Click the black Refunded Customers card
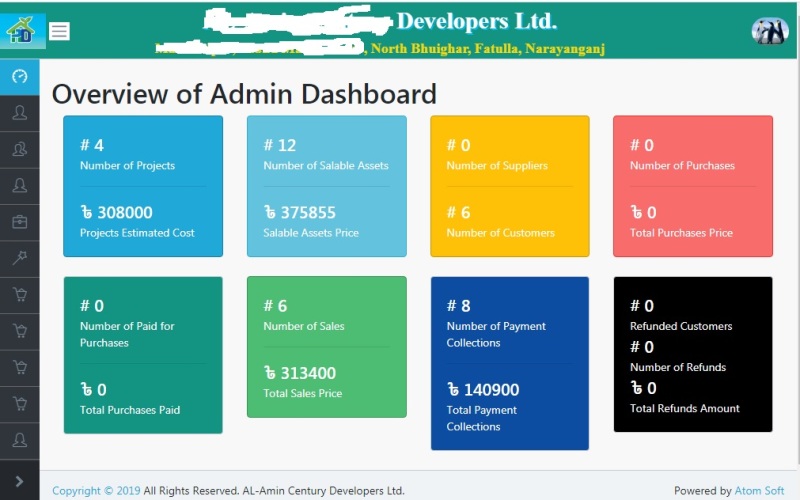800x500 pixels. 692,354
